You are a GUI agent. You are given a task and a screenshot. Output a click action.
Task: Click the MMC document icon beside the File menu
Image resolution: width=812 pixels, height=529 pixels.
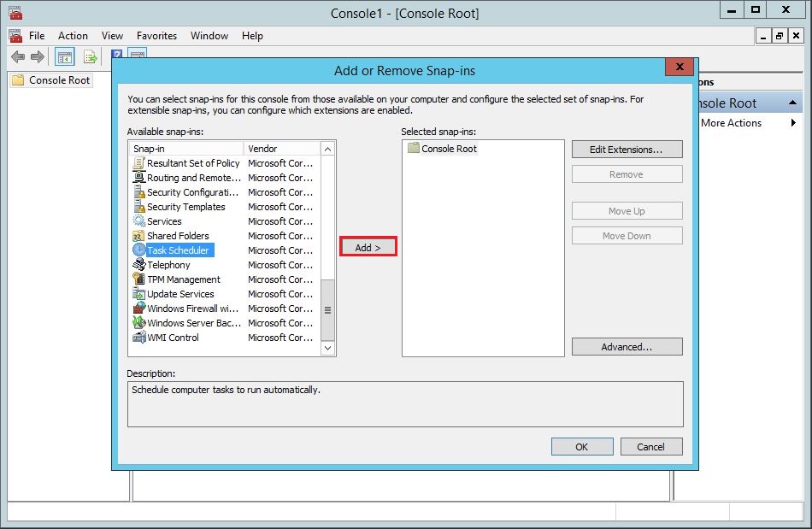tap(15, 36)
